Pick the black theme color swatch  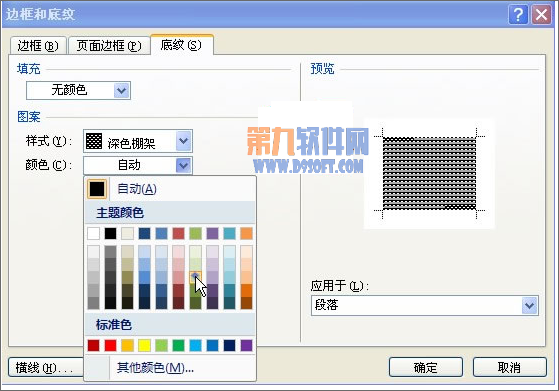click(111, 233)
